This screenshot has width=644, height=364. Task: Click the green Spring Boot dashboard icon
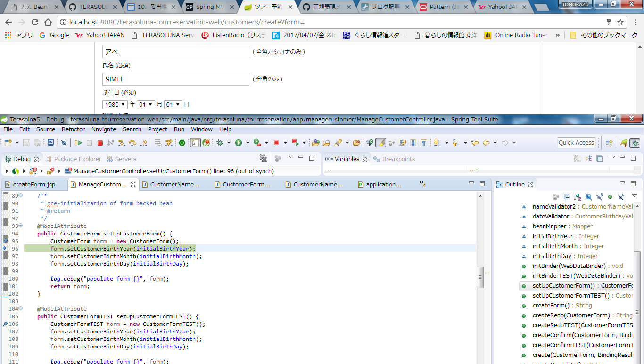[182, 143]
